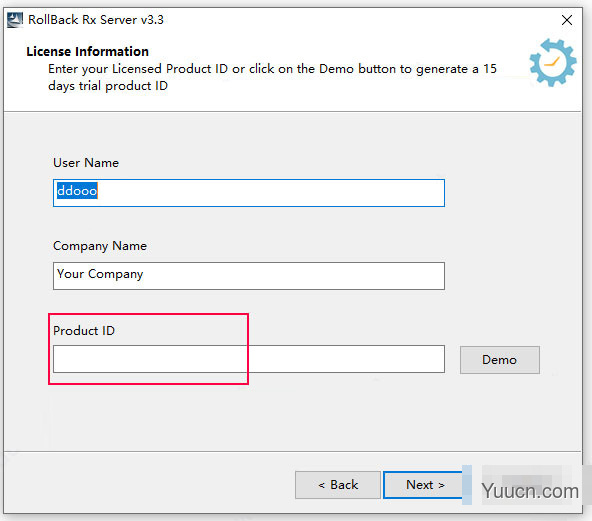
Task: Close the RollBack Rx Server installer window
Action: pos(567,20)
